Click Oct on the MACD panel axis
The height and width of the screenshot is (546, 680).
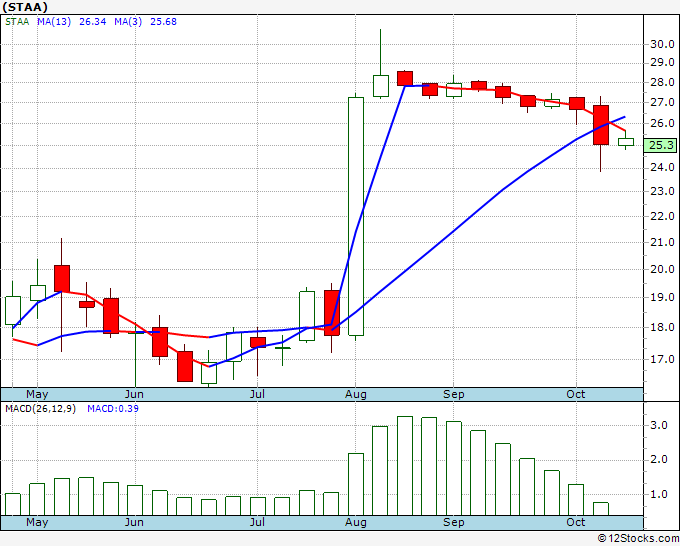tap(575, 523)
